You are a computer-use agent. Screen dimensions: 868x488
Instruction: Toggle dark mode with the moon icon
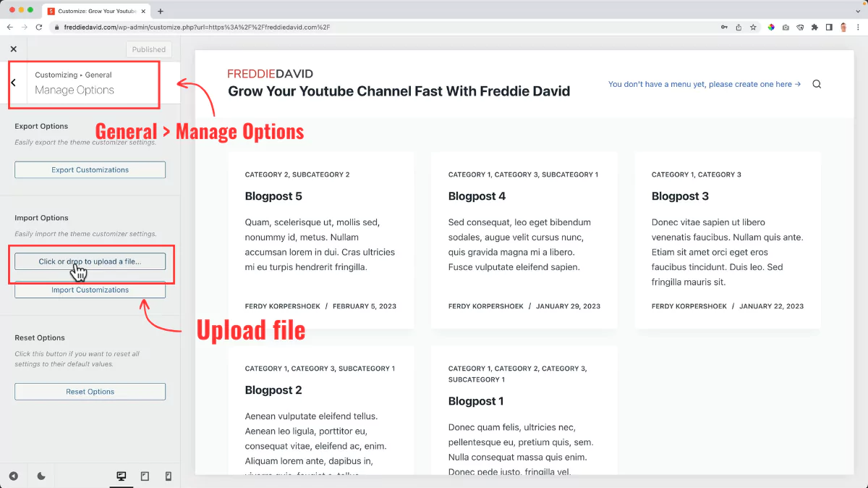[41, 476]
